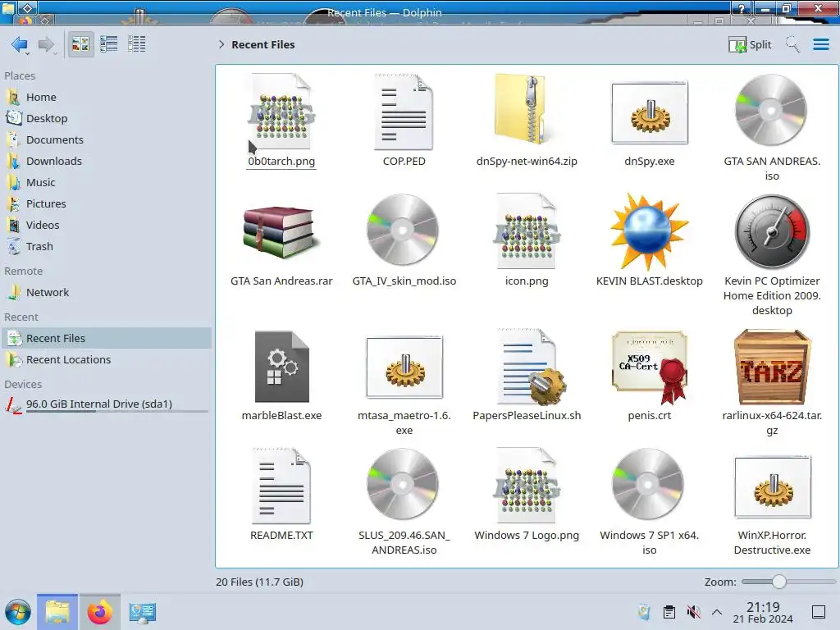Viewport: 840px width, 630px height.
Task: Select the dnSpy.exe icon
Action: click(650, 112)
